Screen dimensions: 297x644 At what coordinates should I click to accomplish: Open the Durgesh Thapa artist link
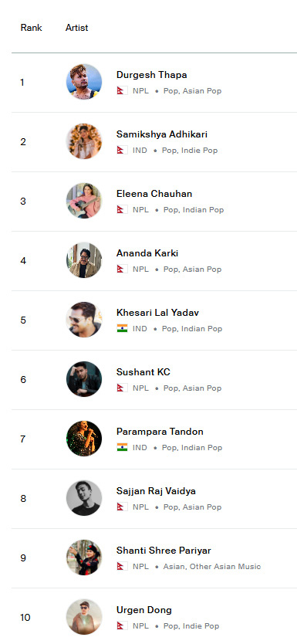tap(151, 75)
